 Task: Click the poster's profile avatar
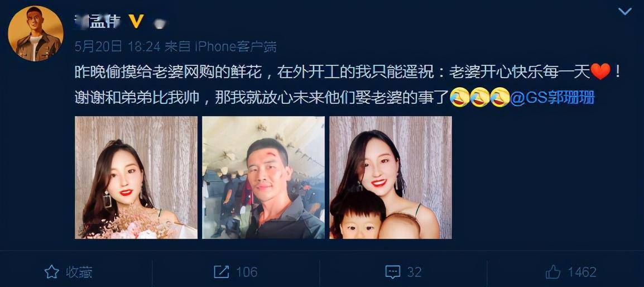[x=36, y=34]
